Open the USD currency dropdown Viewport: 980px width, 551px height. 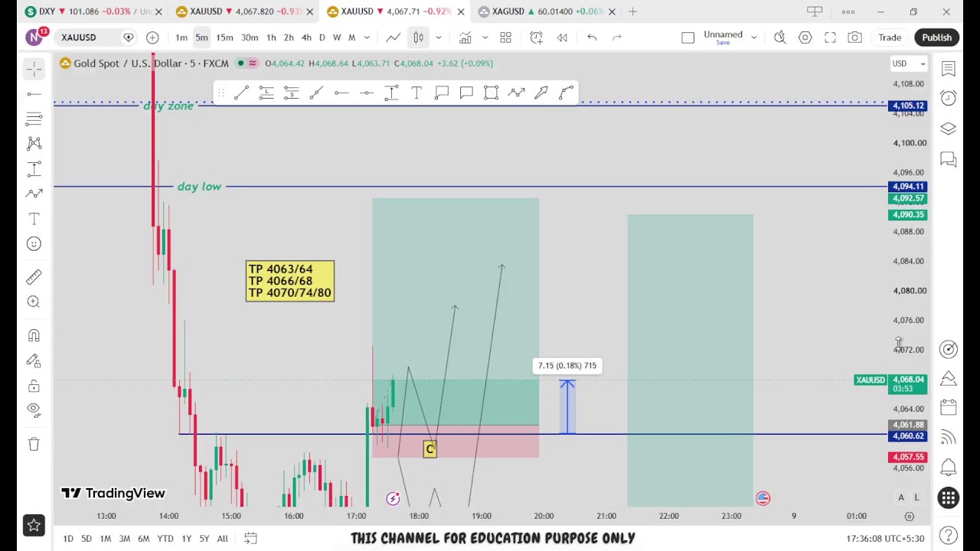point(909,64)
